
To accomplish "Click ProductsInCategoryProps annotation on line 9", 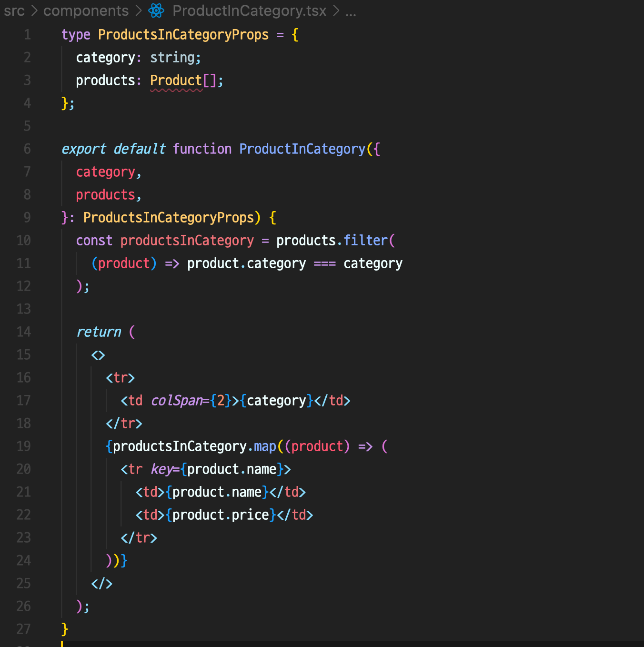I will click(169, 218).
